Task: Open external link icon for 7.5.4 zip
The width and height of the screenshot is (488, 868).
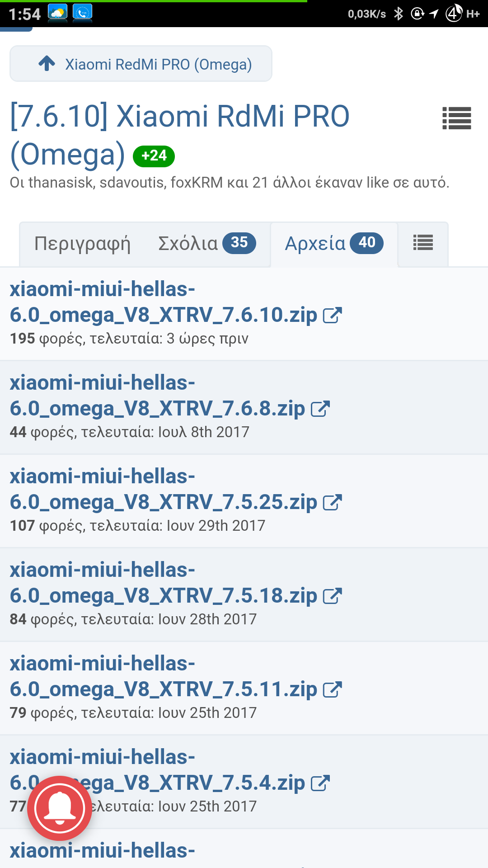Action: 320,783
